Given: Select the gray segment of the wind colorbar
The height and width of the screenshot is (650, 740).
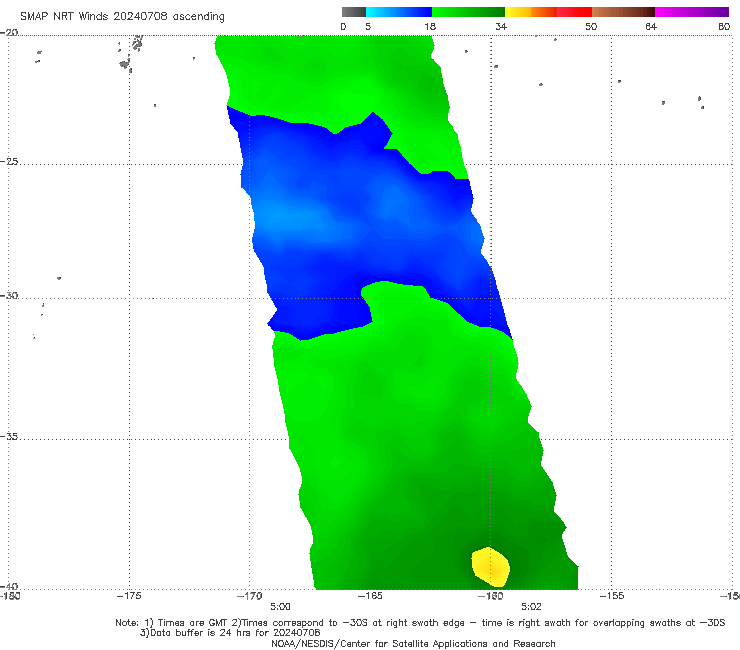Looking at the screenshot, I should 354,12.
